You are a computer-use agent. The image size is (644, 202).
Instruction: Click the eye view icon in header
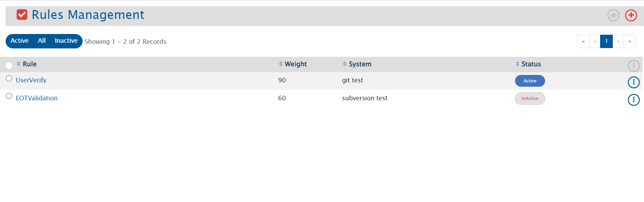[613, 15]
